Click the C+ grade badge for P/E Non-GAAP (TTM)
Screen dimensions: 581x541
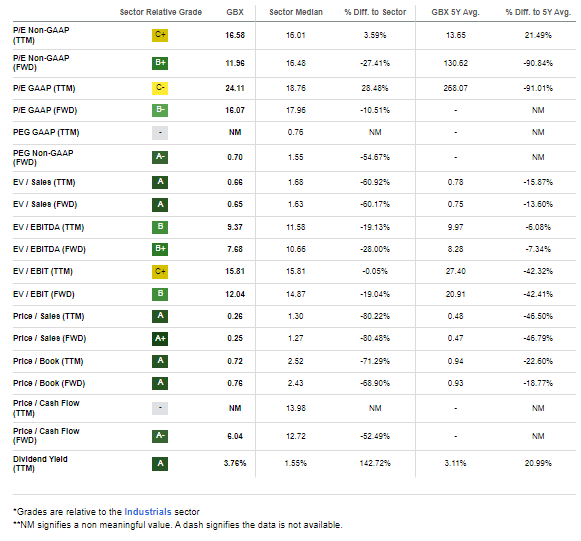(x=160, y=35)
